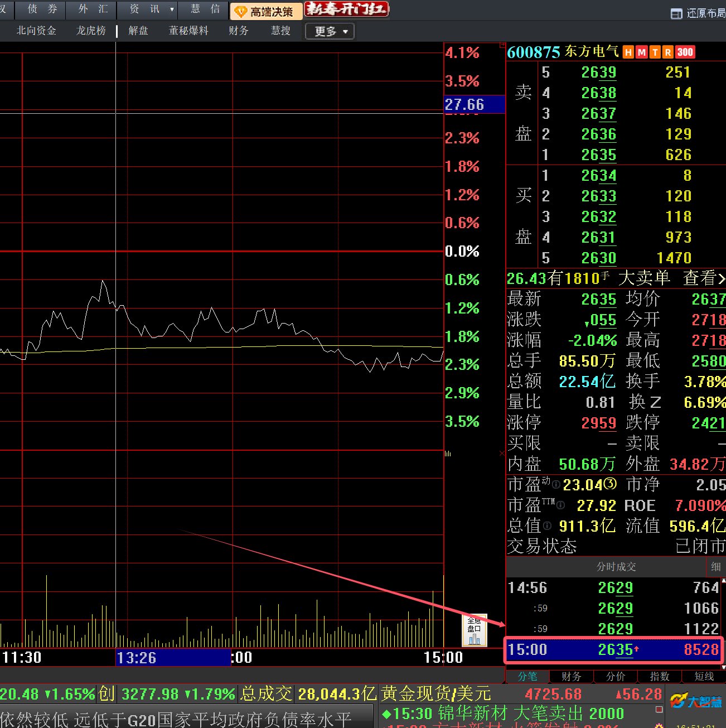Switch to the bottom 财务 tab

coord(572,676)
